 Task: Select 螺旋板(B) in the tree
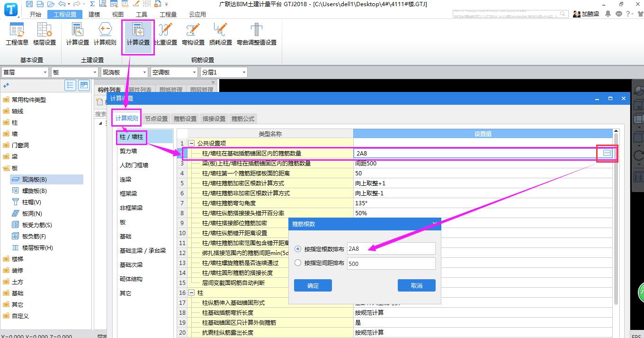35,191
